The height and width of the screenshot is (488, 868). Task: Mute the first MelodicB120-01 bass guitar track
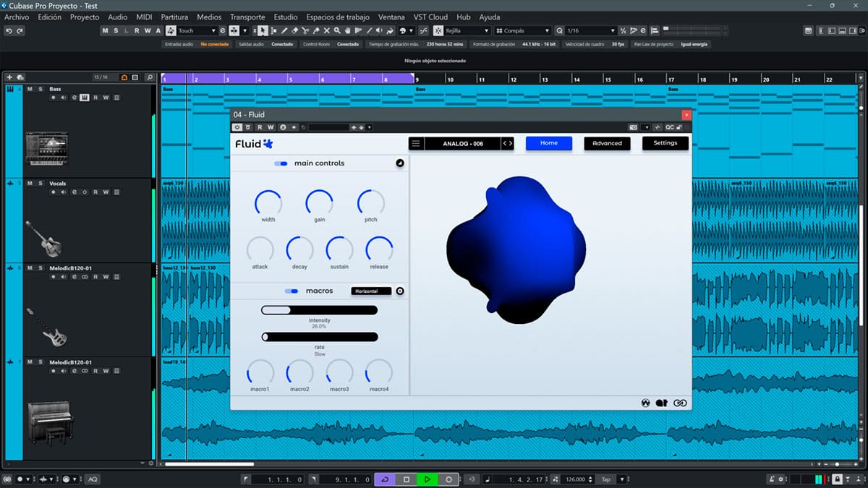30,268
